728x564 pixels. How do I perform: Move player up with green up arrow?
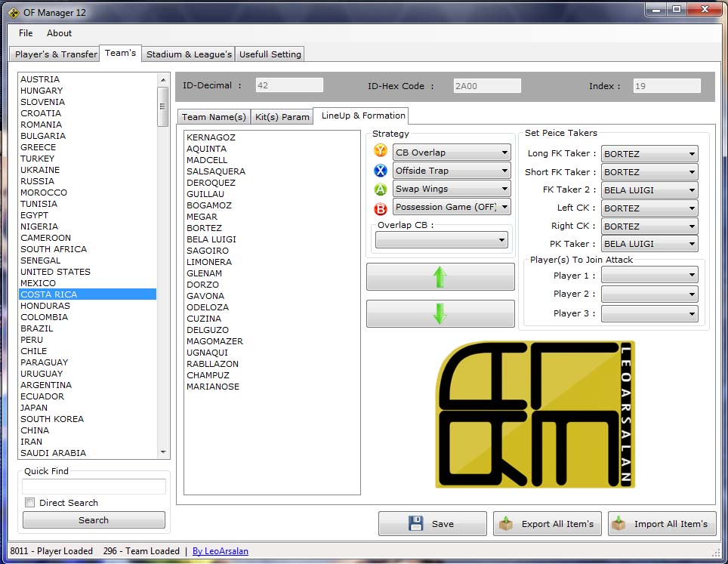440,277
